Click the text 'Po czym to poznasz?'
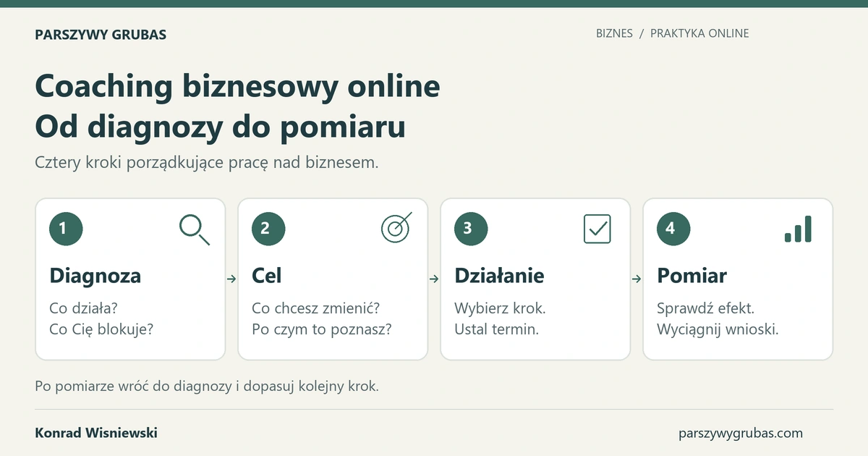The image size is (868, 456). (x=322, y=330)
